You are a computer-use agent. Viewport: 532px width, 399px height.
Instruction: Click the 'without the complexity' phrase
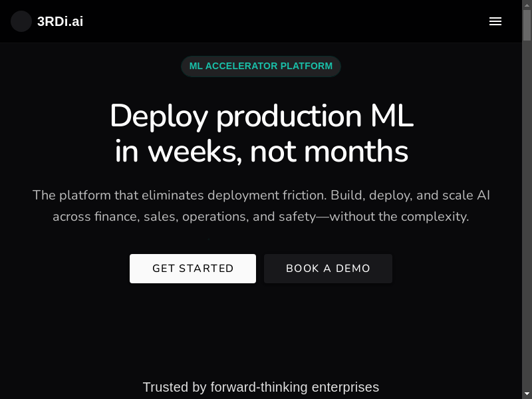coord(399,217)
